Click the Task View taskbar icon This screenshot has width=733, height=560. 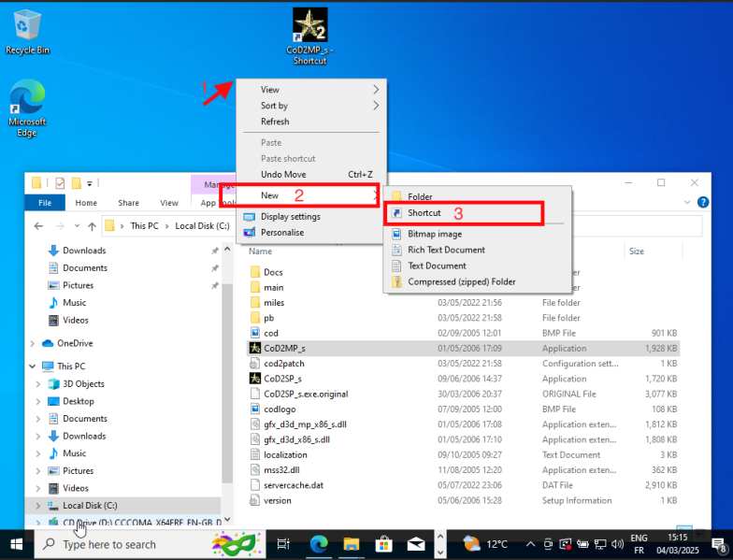click(x=283, y=543)
